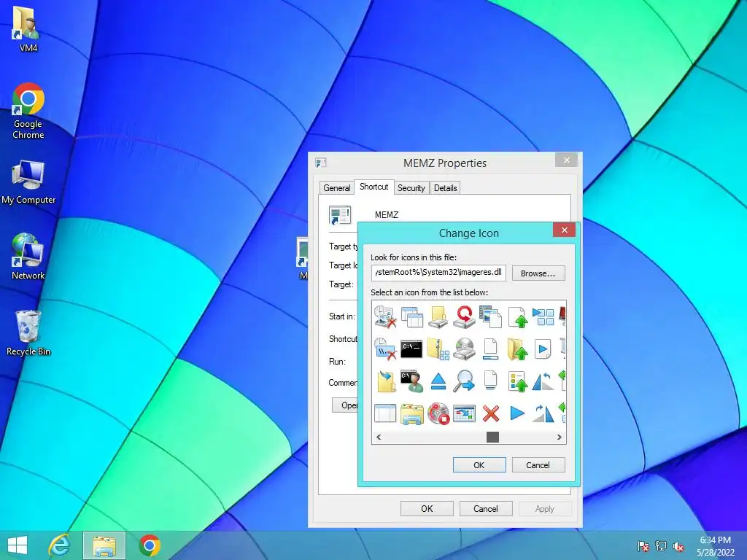Viewport: 747px width, 560px height.
Task: Select the filmstrip and pictures icon
Action: (490, 317)
